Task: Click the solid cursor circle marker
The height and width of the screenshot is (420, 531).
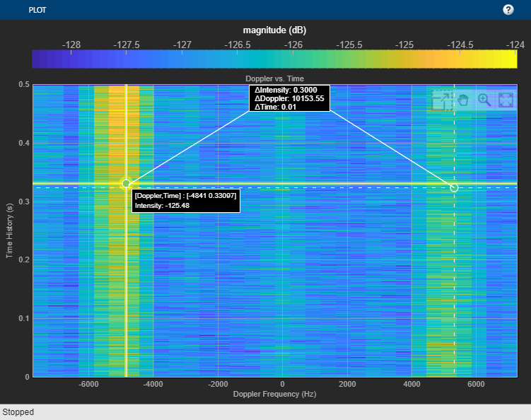Action: pos(126,184)
